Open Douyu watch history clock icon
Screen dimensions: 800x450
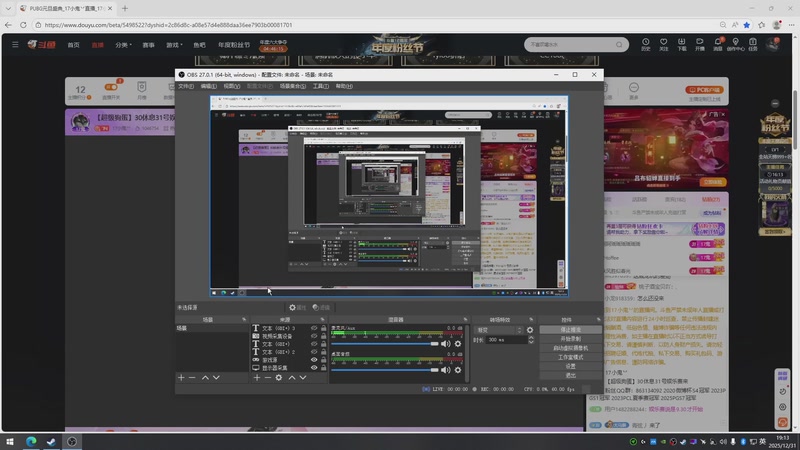click(645, 44)
